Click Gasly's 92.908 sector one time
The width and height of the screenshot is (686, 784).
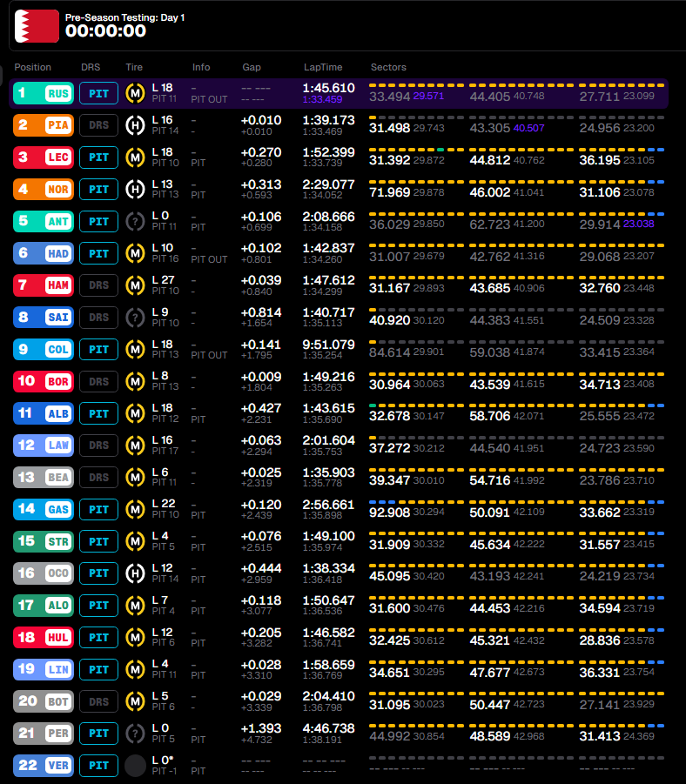(390, 512)
